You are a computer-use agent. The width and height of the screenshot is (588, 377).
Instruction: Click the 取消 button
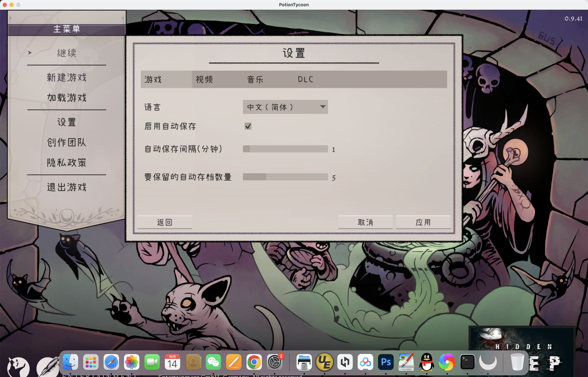point(365,222)
